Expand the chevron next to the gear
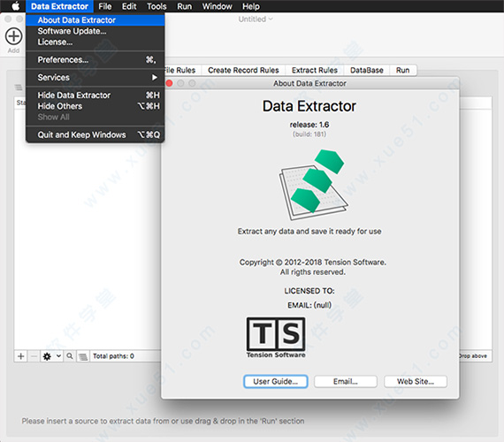Screen dimensions: 504x442 point(58,356)
